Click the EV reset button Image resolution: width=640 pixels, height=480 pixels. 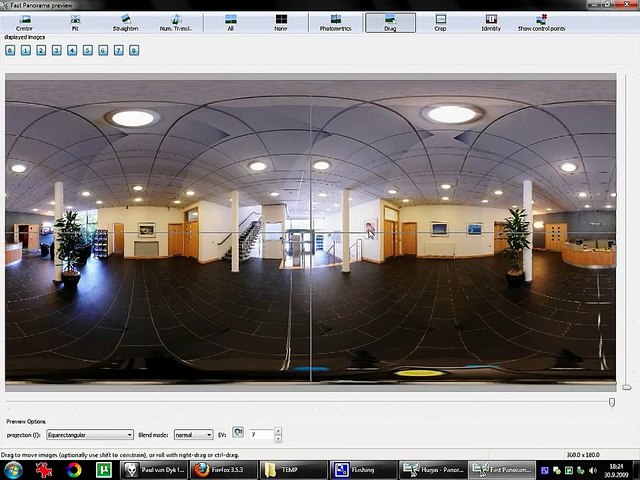[x=238, y=433]
